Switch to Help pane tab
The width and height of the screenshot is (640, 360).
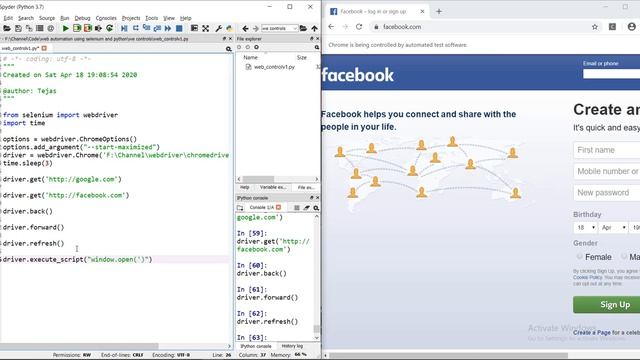244,187
